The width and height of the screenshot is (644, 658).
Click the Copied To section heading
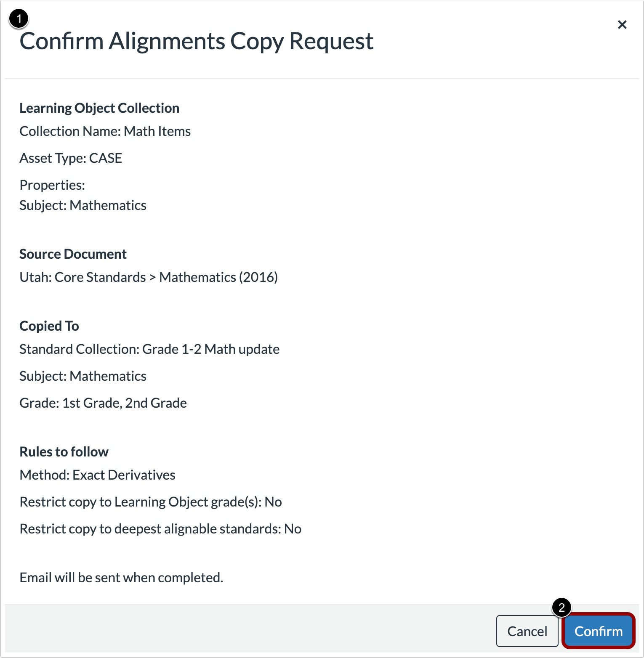[x=49, y=326]
